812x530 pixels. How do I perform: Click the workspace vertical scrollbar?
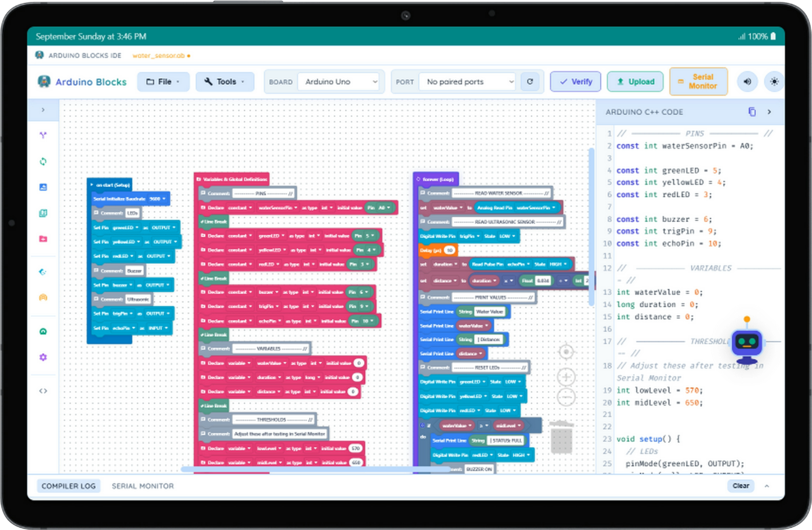click(x=591, y=227)
